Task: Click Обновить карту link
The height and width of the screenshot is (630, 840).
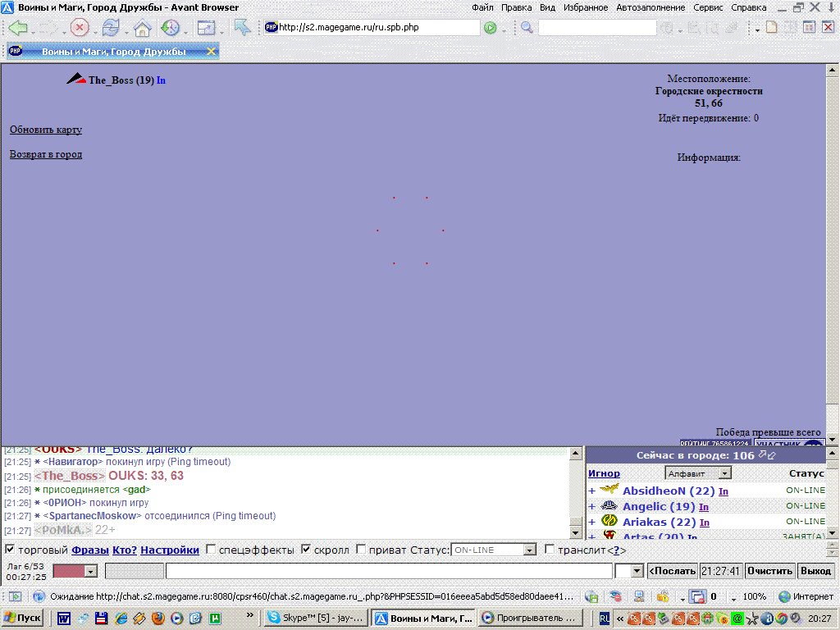Action: tap(46, 130)
